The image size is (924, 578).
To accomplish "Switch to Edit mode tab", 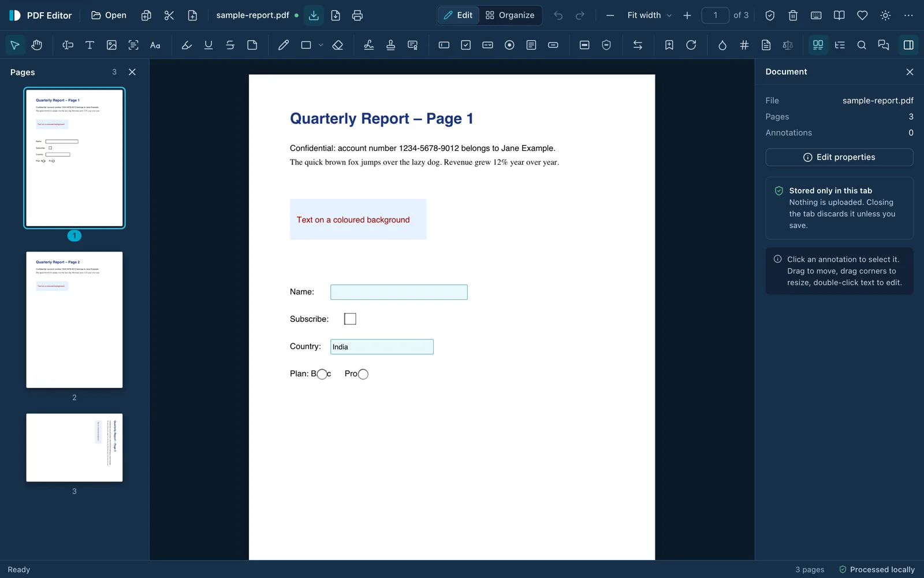I will pyautogui.click(x=458, y=16).
